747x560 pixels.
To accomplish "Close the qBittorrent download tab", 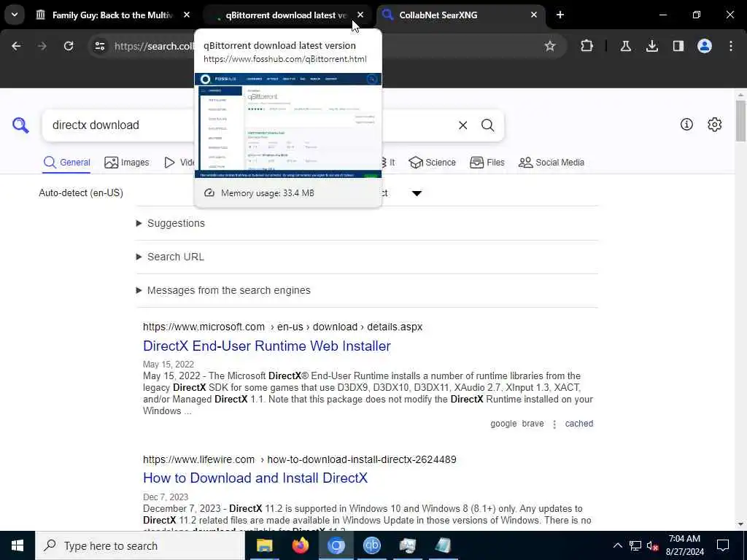I will pos(360,15).
